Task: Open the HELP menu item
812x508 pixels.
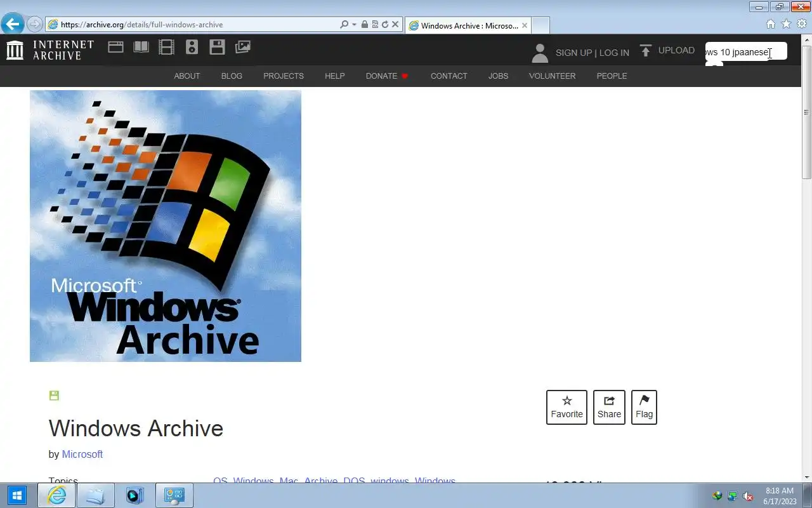Action: pos(335,76)
